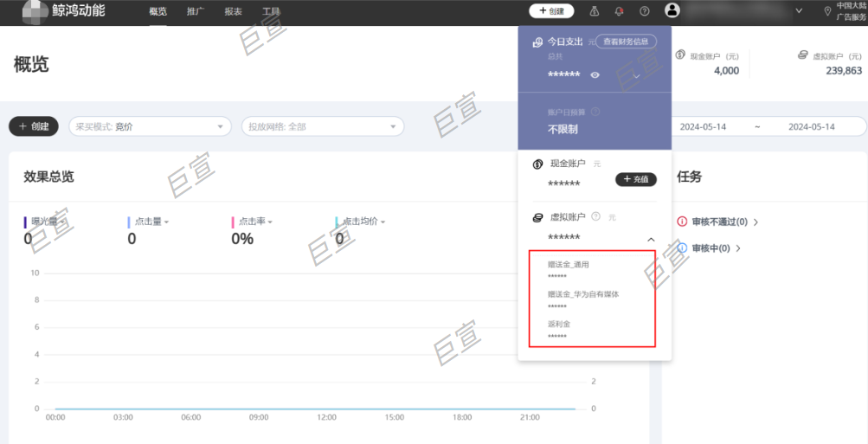Click the 效果总览 heading
The height and width of the screenshot is (444, 868).
click(x=48, y=177)
